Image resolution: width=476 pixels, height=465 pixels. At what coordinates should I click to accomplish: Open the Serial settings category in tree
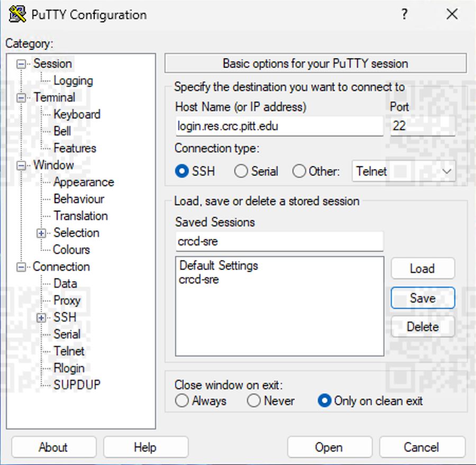67,334
